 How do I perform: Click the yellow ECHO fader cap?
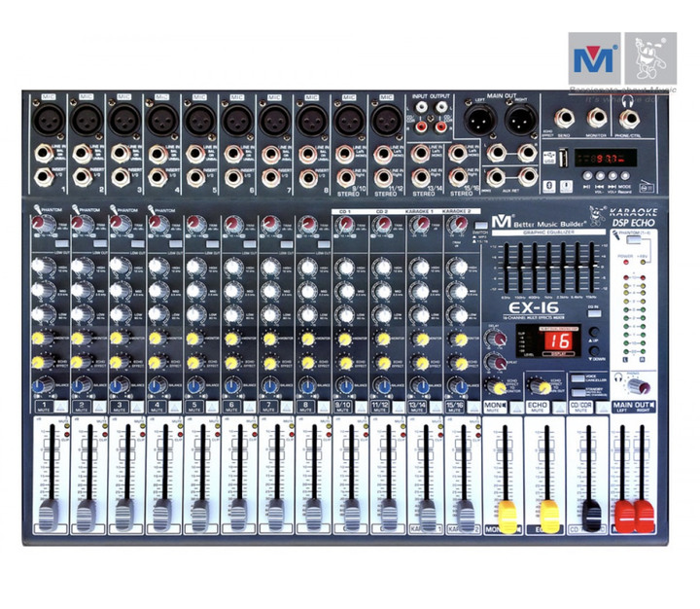[x=549, y=517]
